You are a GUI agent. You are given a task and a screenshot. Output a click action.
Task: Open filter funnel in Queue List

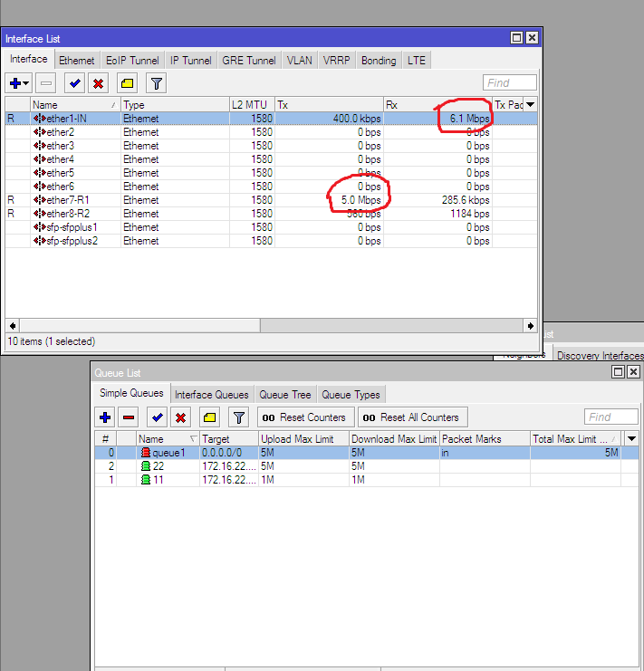click(239, 417)
